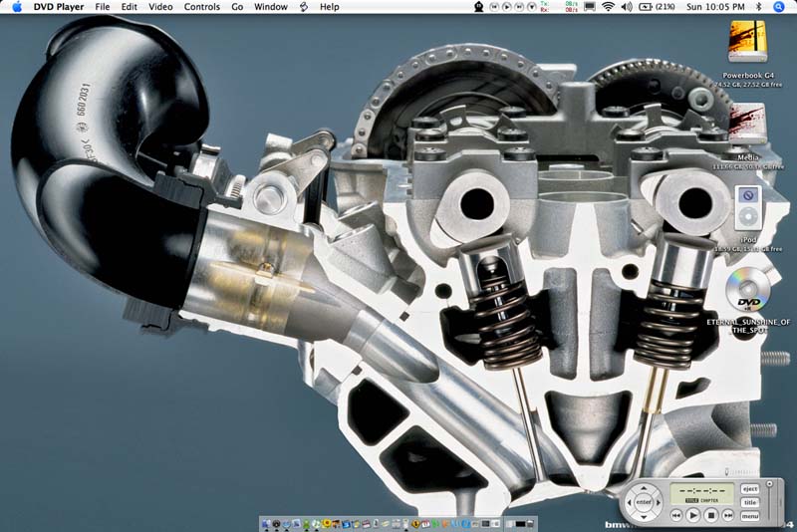Click the left arrow on the navigation pad

click(x=630, y=502)
